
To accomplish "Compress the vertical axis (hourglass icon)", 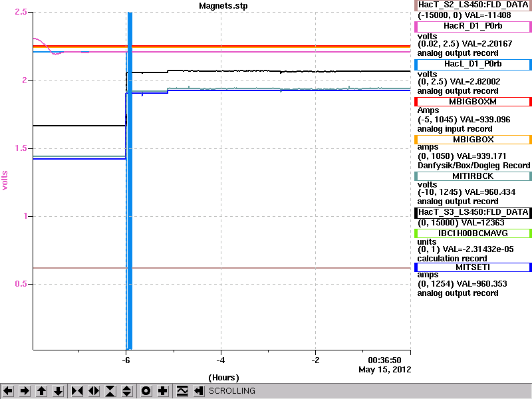I will coord(110,391).
